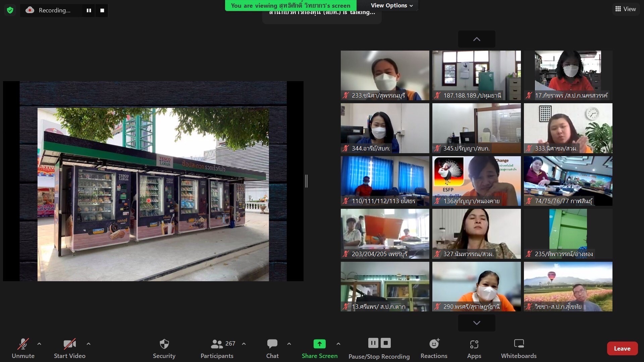
Task: Click muted mic icon on 136สุกัญญา tile
Action: tap(437, 201)
